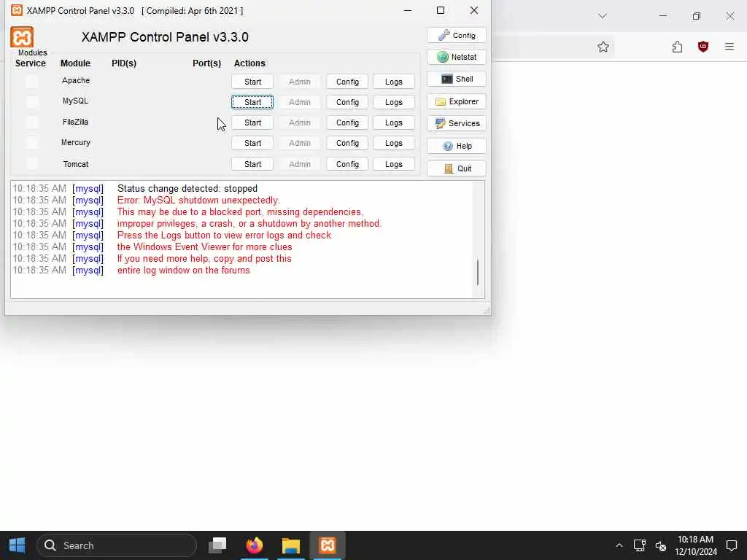Open the XAMPP Shell
Screen dimensions: 747x560
pyautogui.click(x=456, y=79)
